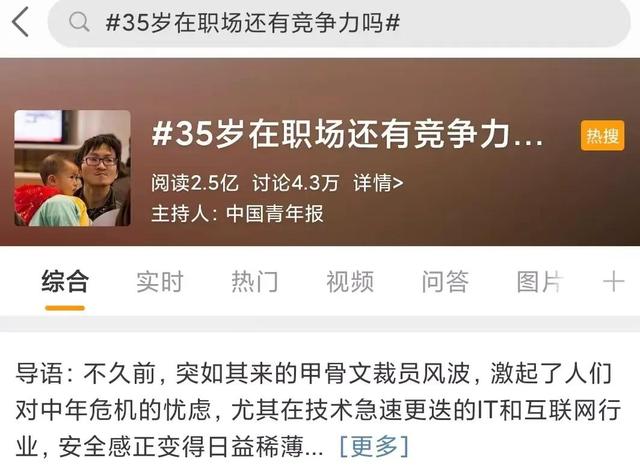The width and height of the screenshot is (640, 476).
Task: Click the search magnifier icon
Action: click(x=79, y=22)
